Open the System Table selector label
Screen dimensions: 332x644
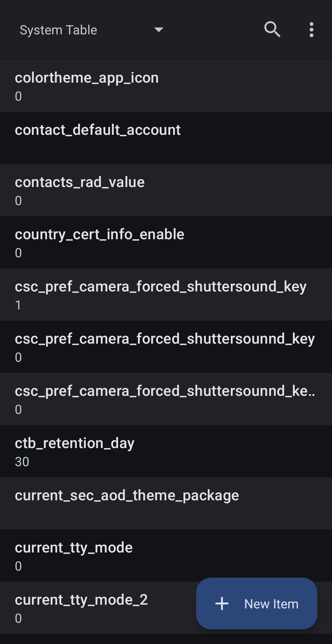[x=58, y=30]
